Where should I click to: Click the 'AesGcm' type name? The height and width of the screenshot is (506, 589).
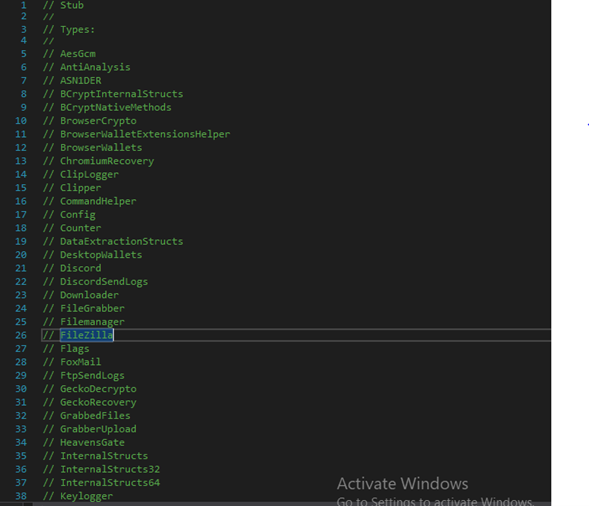pos(78,54)
